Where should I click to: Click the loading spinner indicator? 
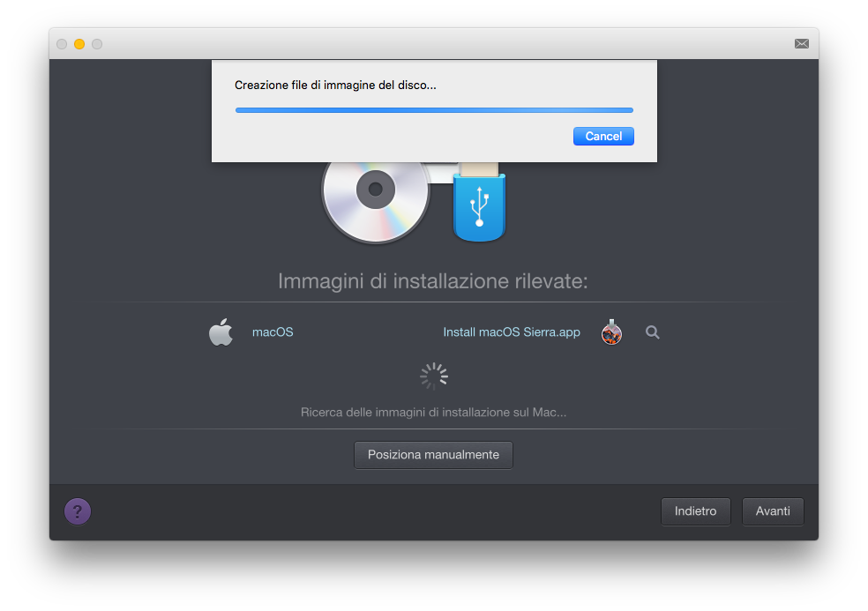coord(434,376)
